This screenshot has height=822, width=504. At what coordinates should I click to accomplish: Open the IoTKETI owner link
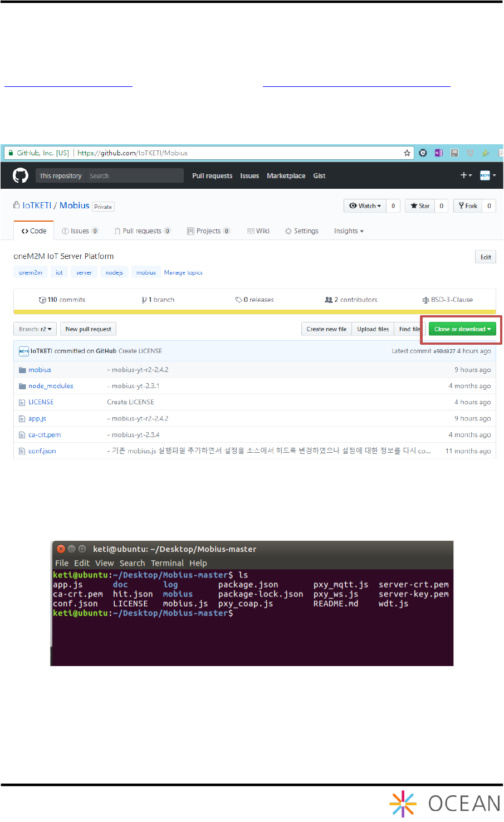pyautogui.click(x=37, y=205)
